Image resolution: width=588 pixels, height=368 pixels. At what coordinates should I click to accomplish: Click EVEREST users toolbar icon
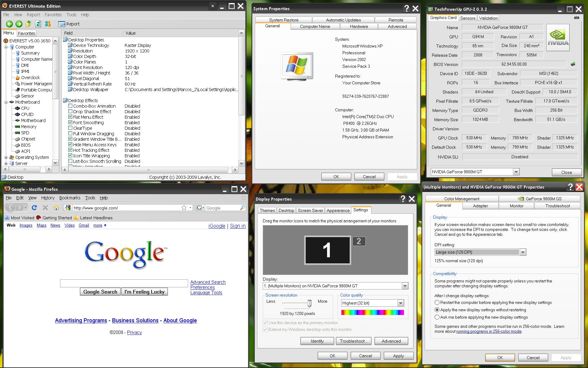(47, 24)
